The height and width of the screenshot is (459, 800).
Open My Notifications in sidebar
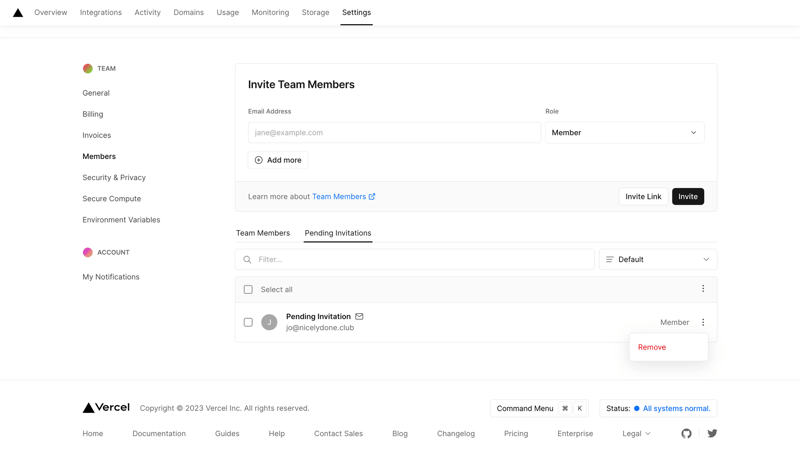111,277
